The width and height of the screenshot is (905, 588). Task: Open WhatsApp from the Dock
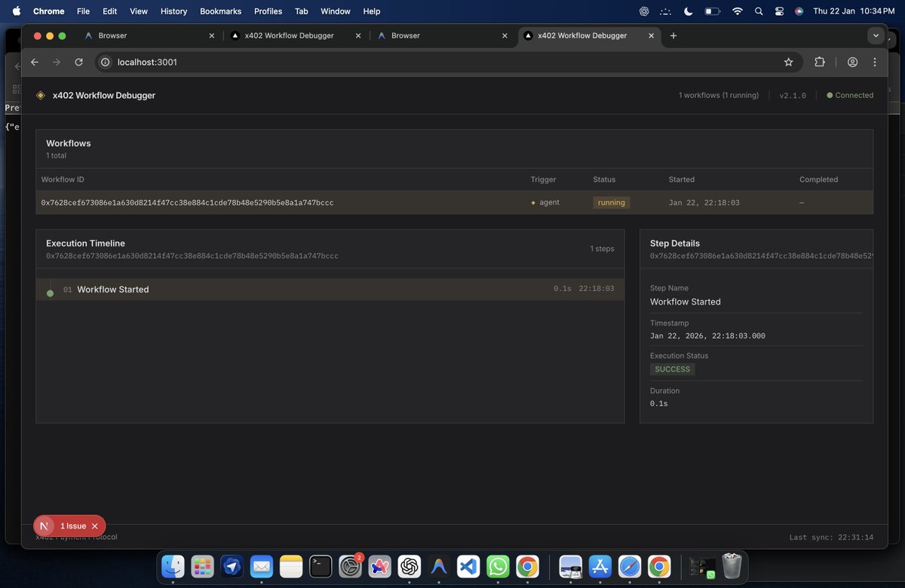[498, 566]
